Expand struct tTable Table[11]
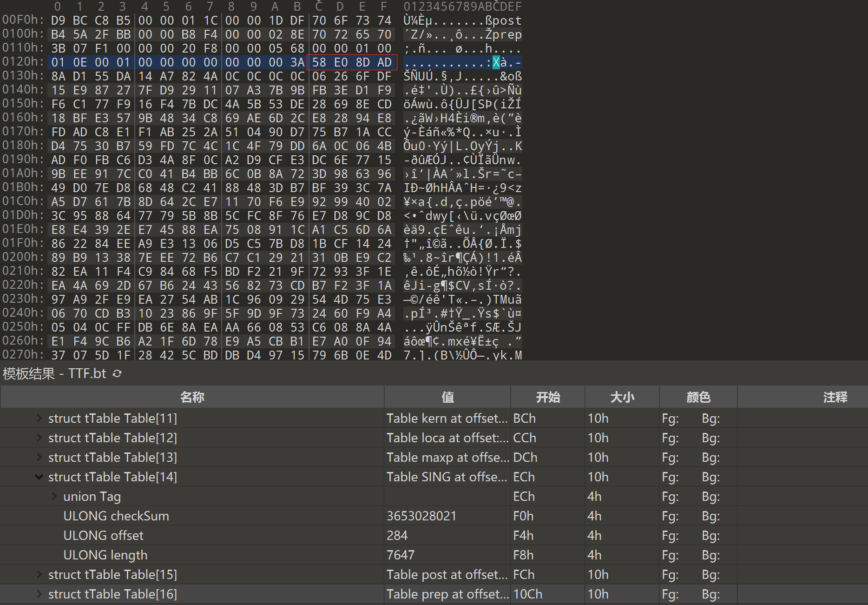The image size is (868, 605). pos(39,418)
